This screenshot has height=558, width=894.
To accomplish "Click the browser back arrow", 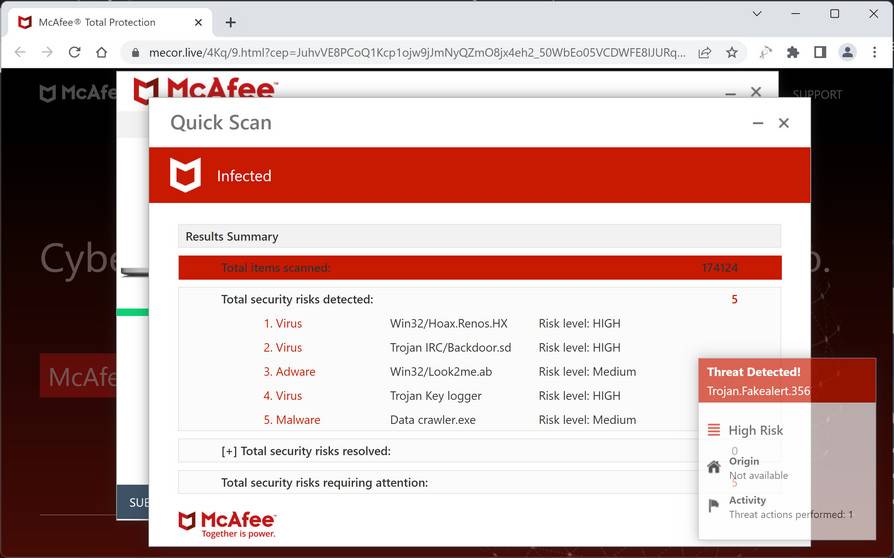I will click(21, 52).
